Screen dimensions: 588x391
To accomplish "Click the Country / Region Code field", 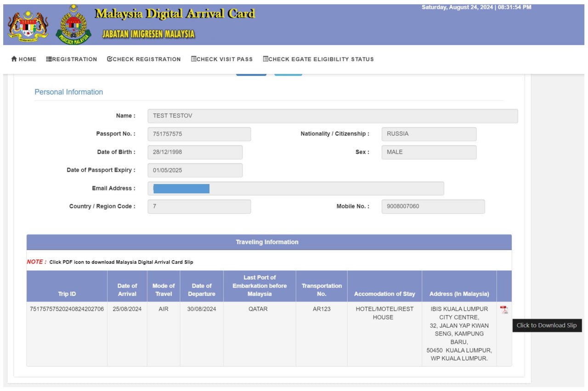I will [x=199, y=207].
